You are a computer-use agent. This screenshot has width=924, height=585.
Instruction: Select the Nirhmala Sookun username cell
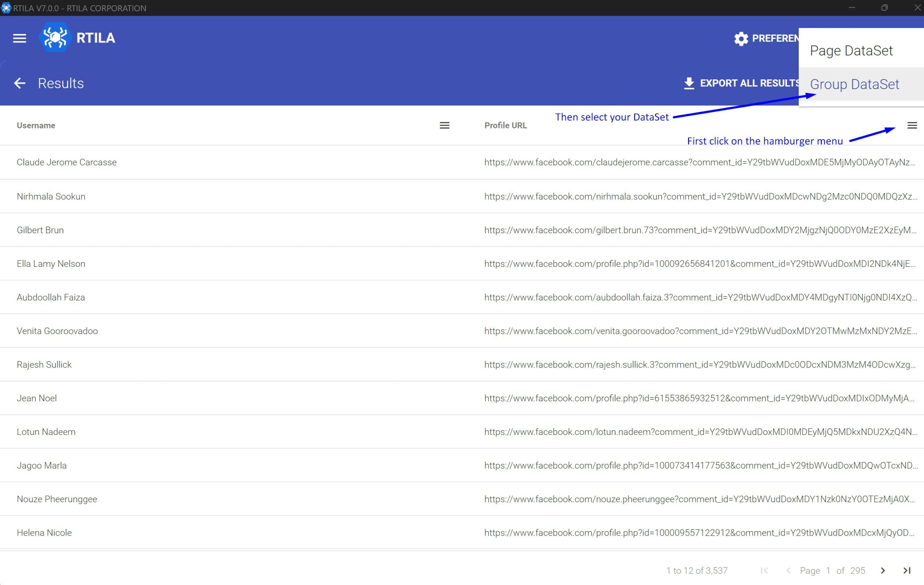tap(51, 196)
